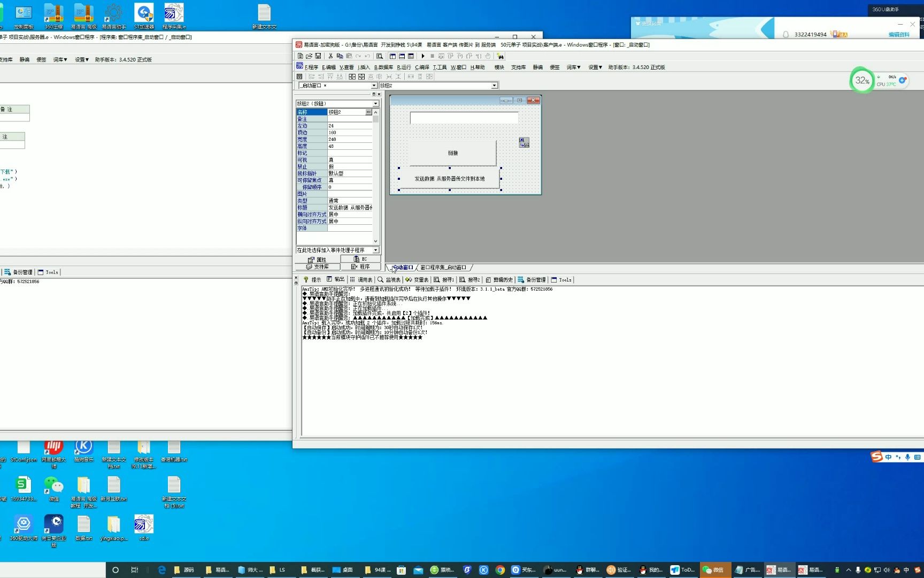Click the property panel vertical scrollbar
Screen dimensions: 924x578
pyautogui.click(x=375, y=177)
